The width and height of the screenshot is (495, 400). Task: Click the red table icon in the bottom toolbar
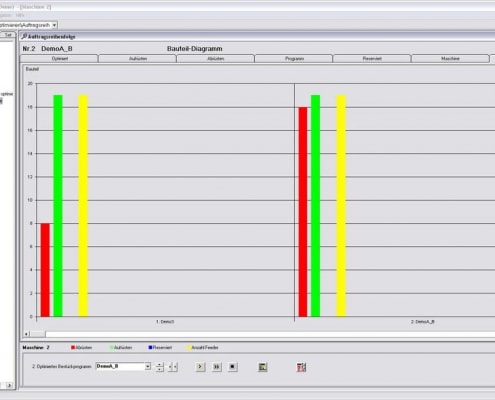click(x=301, y=367)
